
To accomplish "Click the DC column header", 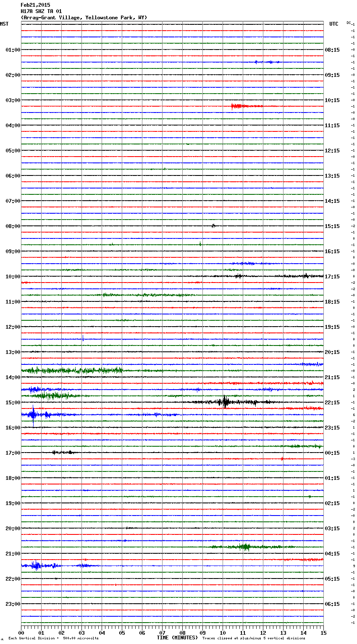I will pyautogui.click(x=349, y=23).
